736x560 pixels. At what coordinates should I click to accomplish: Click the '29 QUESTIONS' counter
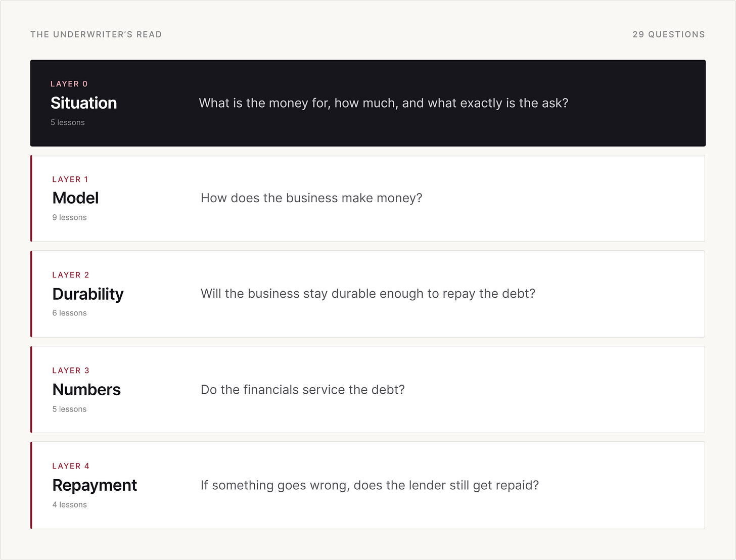tap(669, 34)
